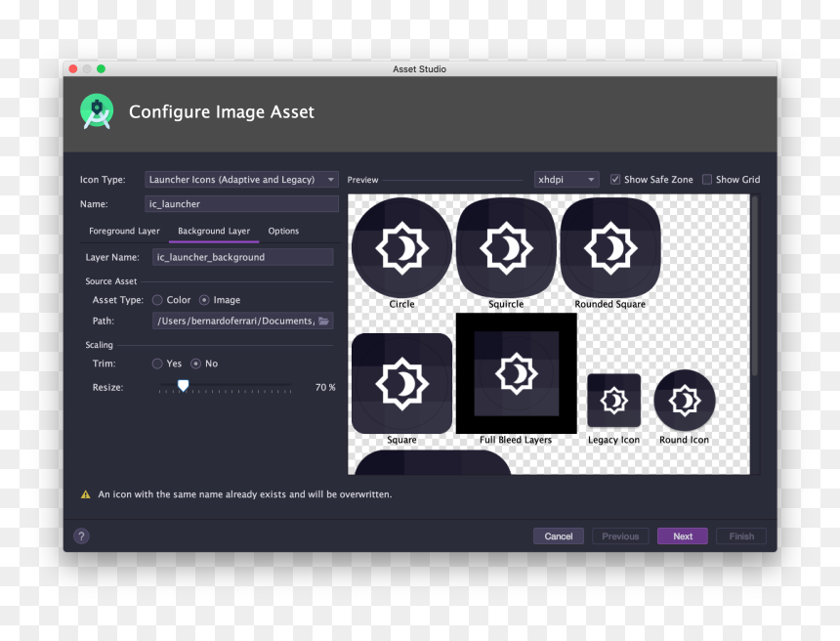Select the Full Bleed Layers preview
Screen dimensions: 840x641
517,373
